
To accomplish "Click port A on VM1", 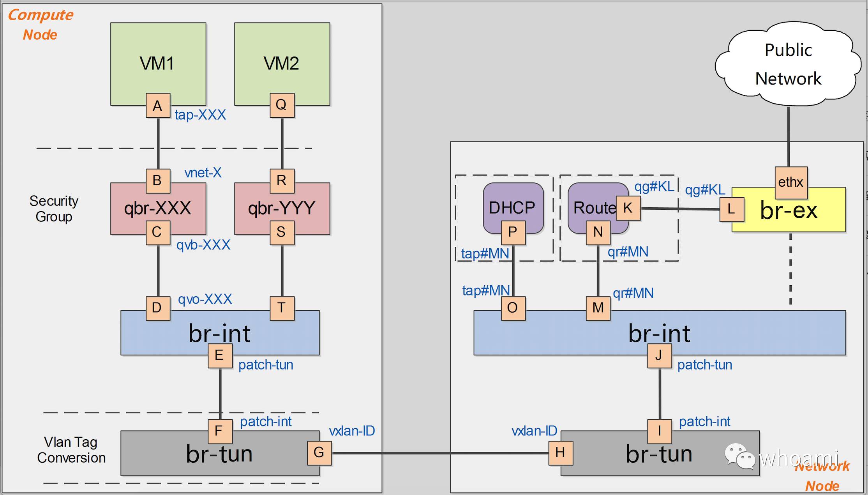I will click(x=158, y=106).
